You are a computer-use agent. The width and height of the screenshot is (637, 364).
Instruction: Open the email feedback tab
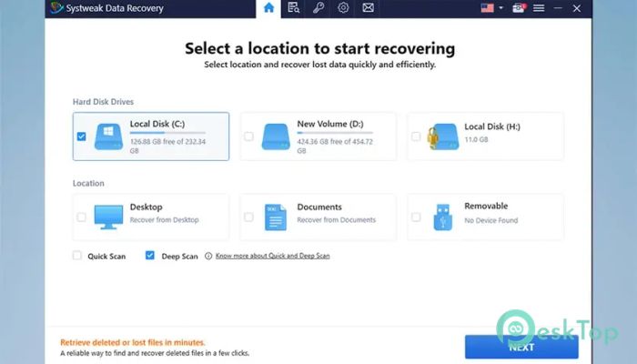click(368, 7)
